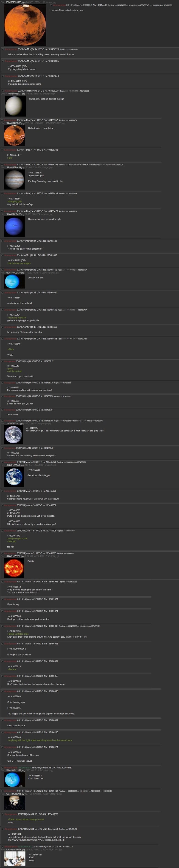Image resolution: width=179 pixels, height=868 pixels.
Task: Follow the >>103464499 (OP) quote in the telluric planet post
Action: tap(17, 66)
